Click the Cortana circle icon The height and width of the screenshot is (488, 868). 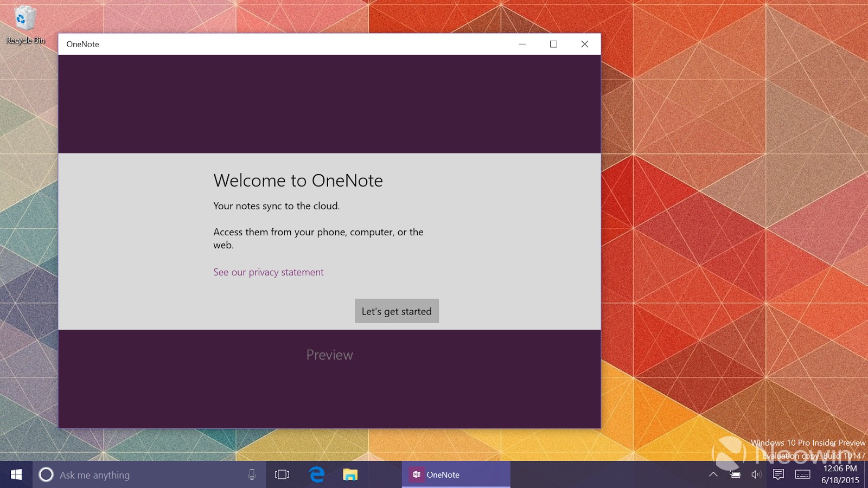pos(46,475)
